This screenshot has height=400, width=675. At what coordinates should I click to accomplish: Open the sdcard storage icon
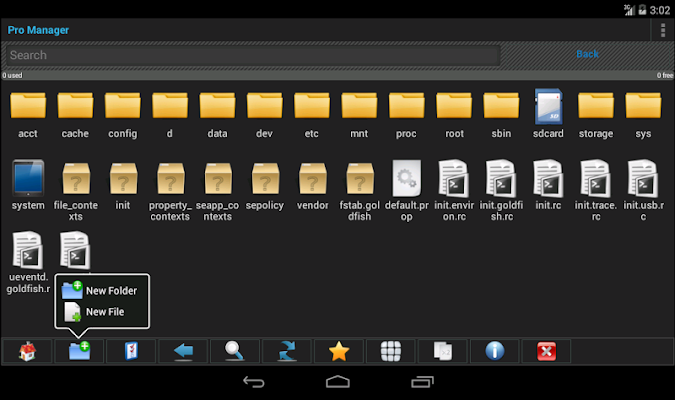[548, 115]
